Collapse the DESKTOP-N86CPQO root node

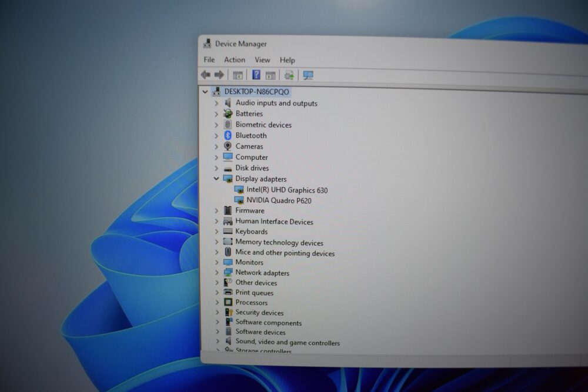(205, 92)
